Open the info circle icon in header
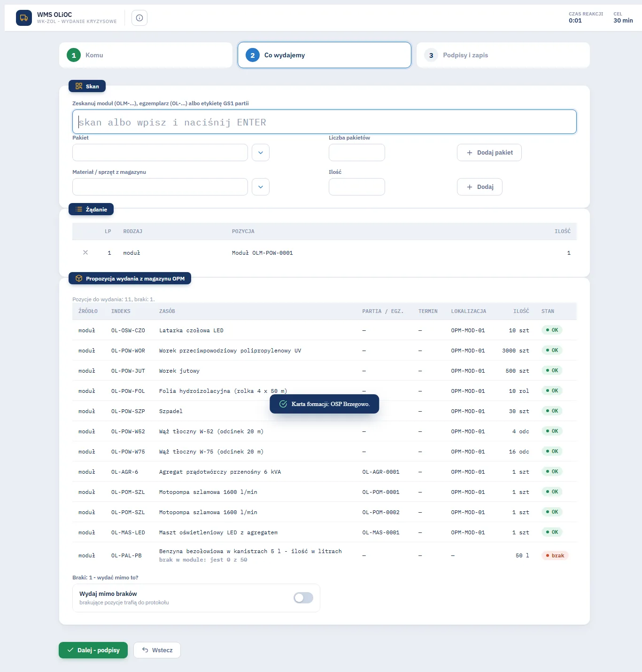Screen dimensions: 642x672 point(139,18)
